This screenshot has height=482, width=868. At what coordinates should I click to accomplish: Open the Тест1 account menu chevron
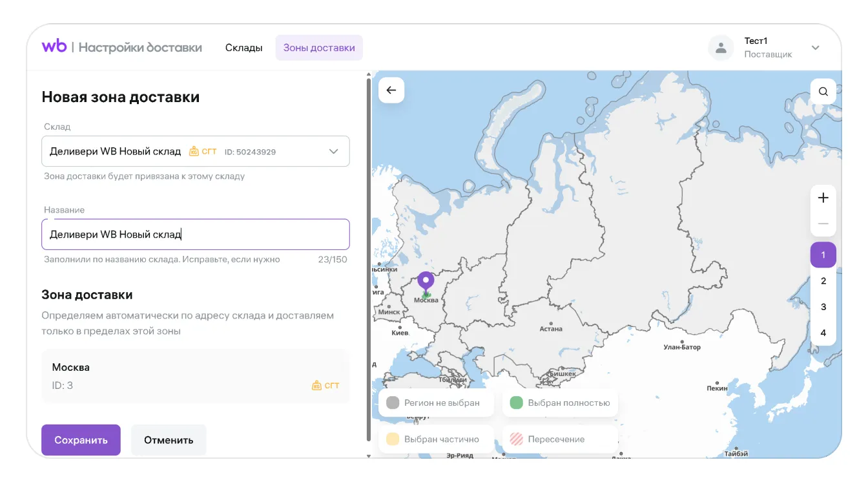pyautogui.click(x=815, y=48)
